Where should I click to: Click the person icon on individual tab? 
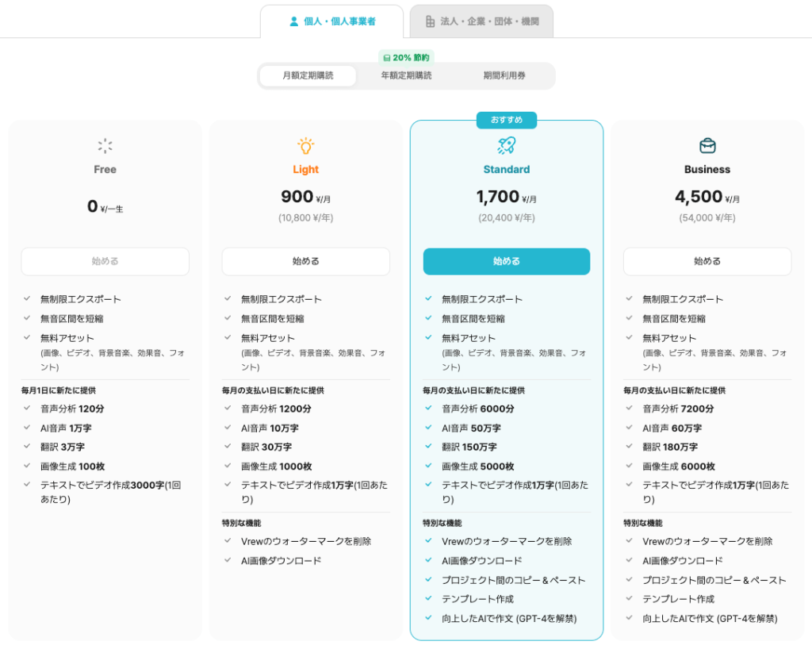tap(294, 21)
